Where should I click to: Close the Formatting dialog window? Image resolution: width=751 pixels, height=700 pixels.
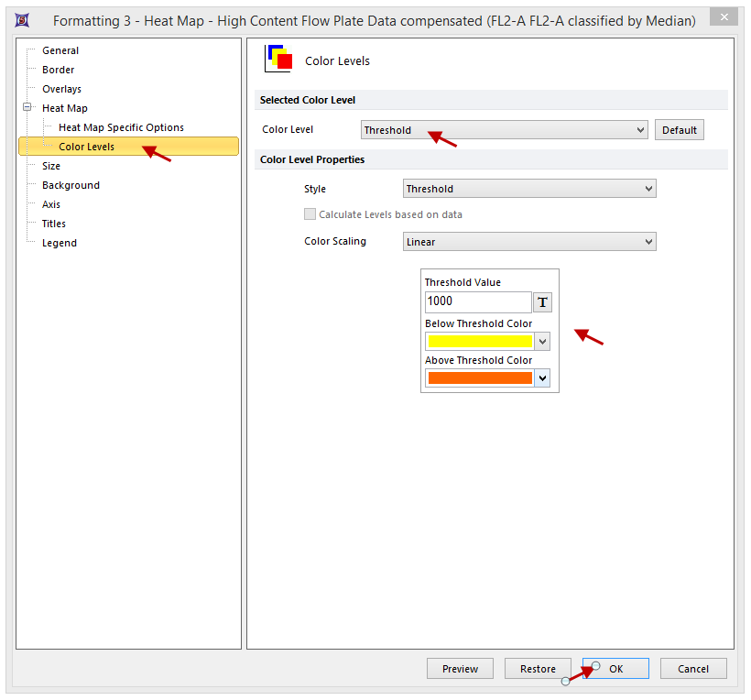(x=724, y=19)
